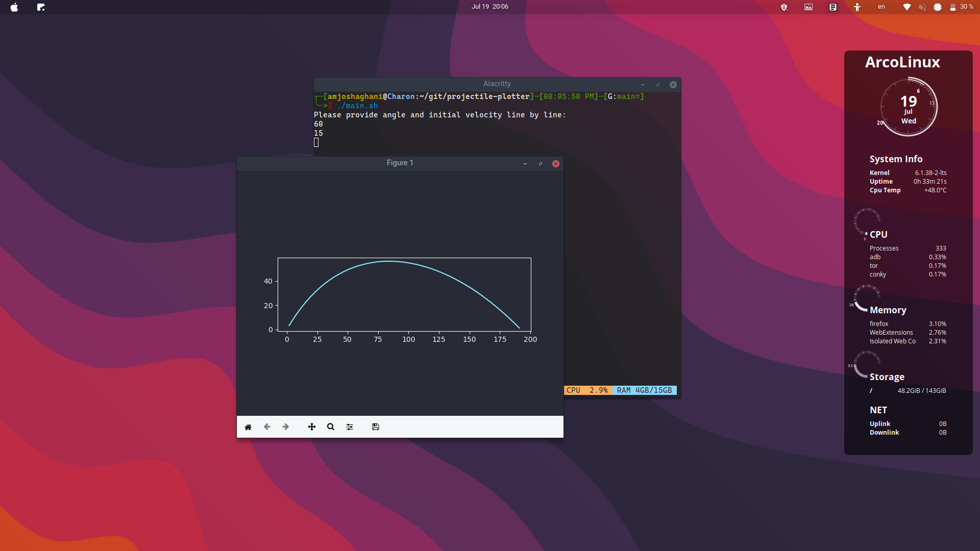
Task: Click y-axis tick label '40'
Action: point(268,281)
